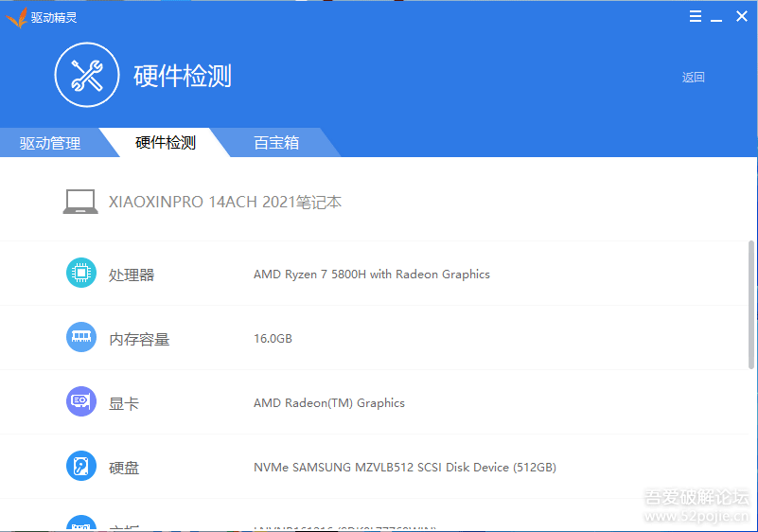Click the 返回 link to go back
The width and height of the screenshot is (758, 532).
click(694, 78)
